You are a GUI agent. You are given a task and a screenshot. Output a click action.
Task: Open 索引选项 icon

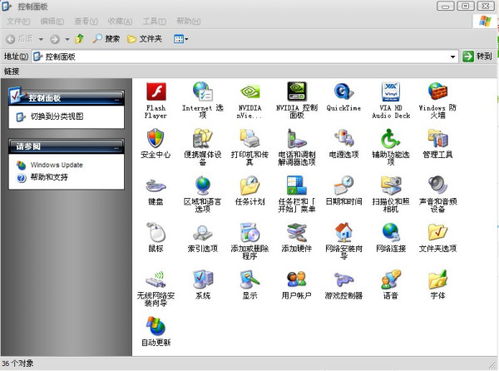pos(203,232)
